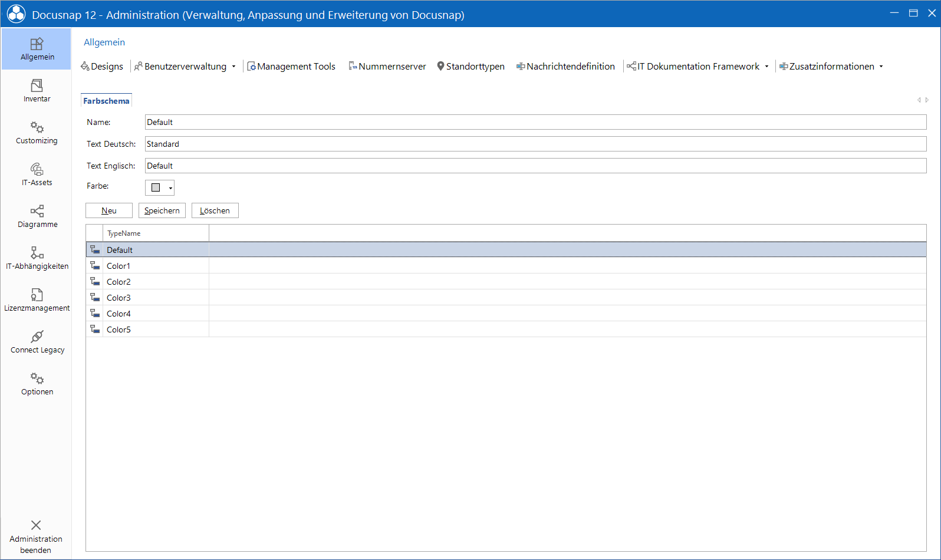Open the Farbe color picker dropdown arrow
Screen dimensions: 941x560
[x=170, y=188]
